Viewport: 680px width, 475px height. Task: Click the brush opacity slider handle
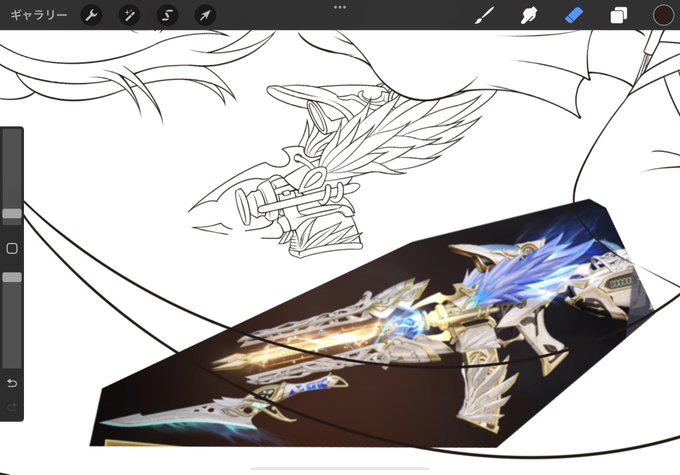coord(12,277)
